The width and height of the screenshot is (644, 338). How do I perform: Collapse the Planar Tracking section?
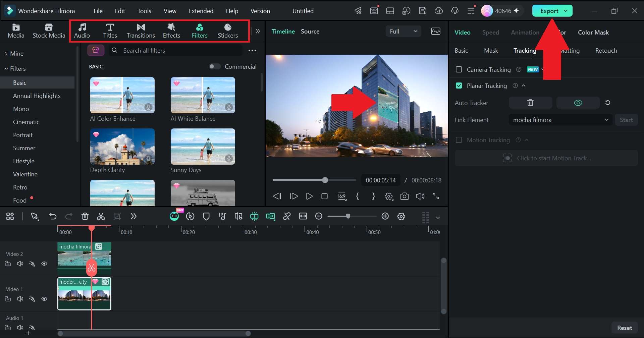click(524, 86)
